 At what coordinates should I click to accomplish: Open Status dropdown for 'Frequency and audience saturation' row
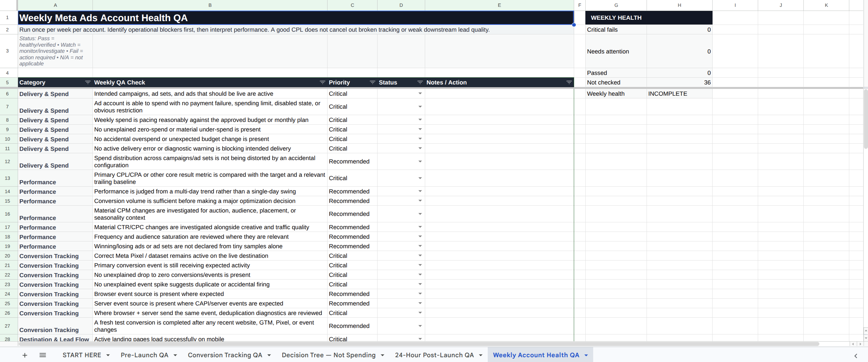(x=420, y=237)
